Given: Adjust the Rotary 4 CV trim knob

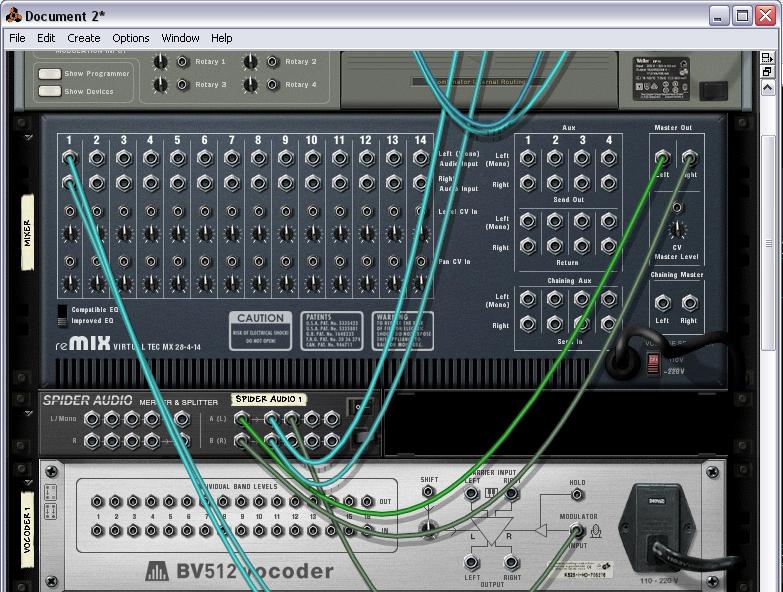Looking at the screenshot, I should [250, 84].
